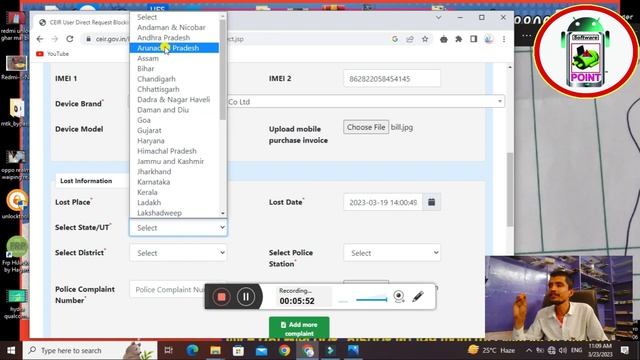Select Himachal Pradesh option
The image size is (640, 360).
[x=174, y=151]
